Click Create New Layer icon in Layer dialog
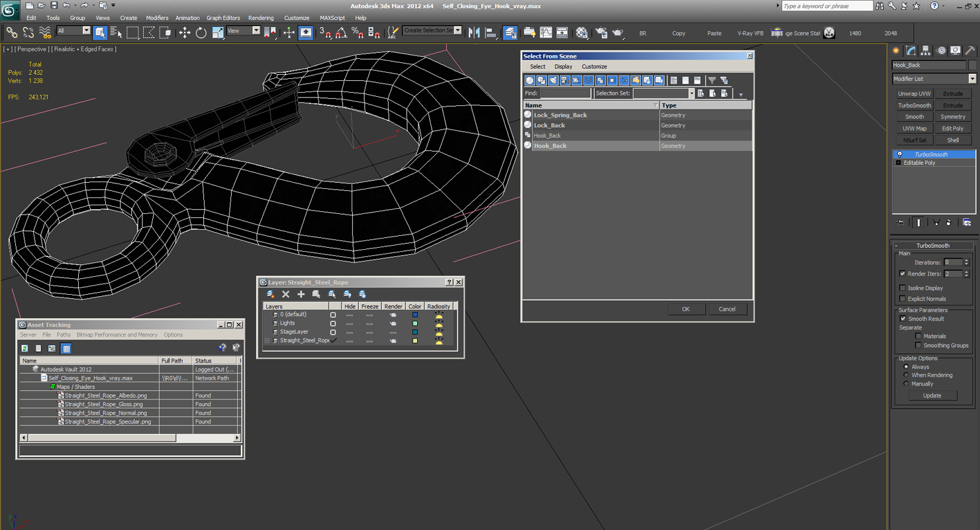Screen dimensions: 980x530 tap(270, 294)
